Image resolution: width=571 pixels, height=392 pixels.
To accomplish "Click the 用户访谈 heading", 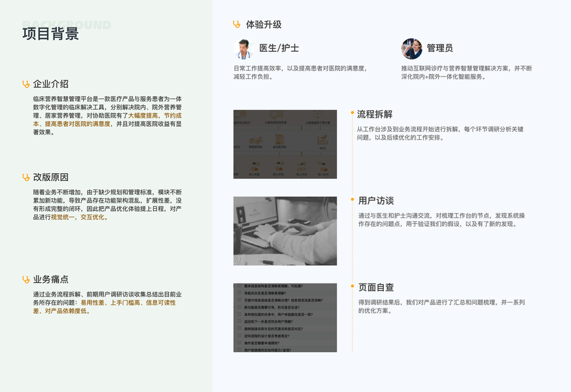I will point(376,201).
